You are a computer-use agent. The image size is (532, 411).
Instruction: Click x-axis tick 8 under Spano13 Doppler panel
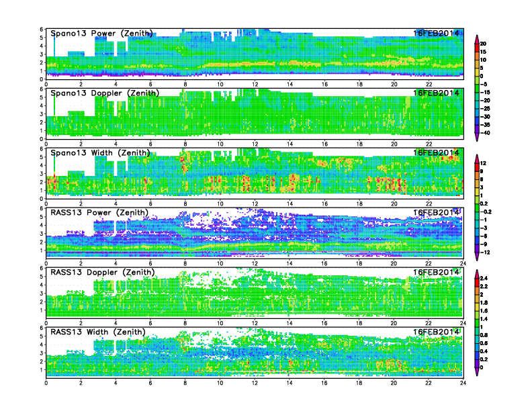pos(185,144)
